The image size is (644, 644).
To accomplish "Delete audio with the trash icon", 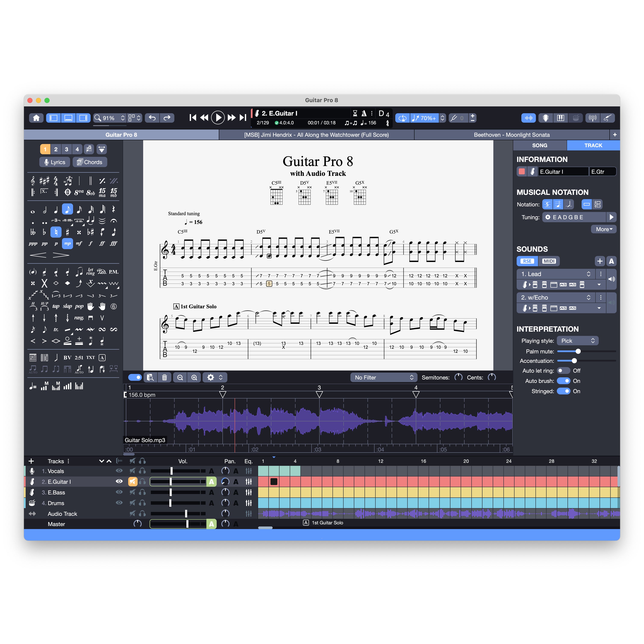I will click(164, 377).
